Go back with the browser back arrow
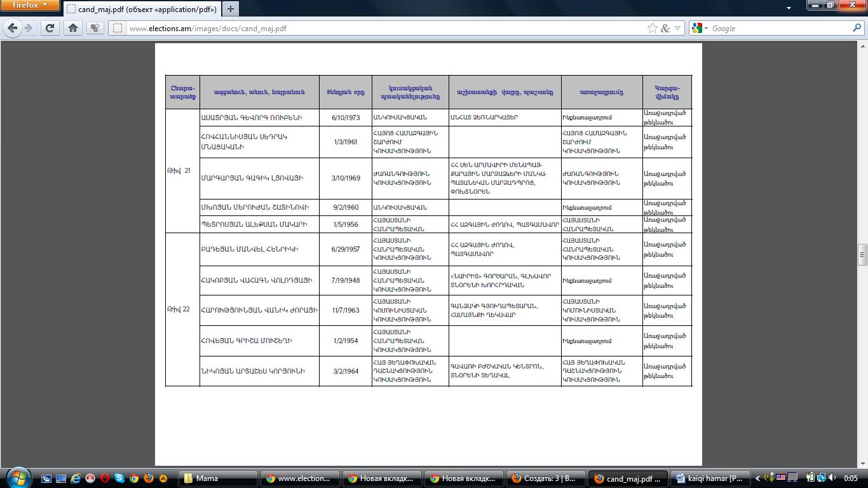The image size is (868, 488). tap(12, 28)
